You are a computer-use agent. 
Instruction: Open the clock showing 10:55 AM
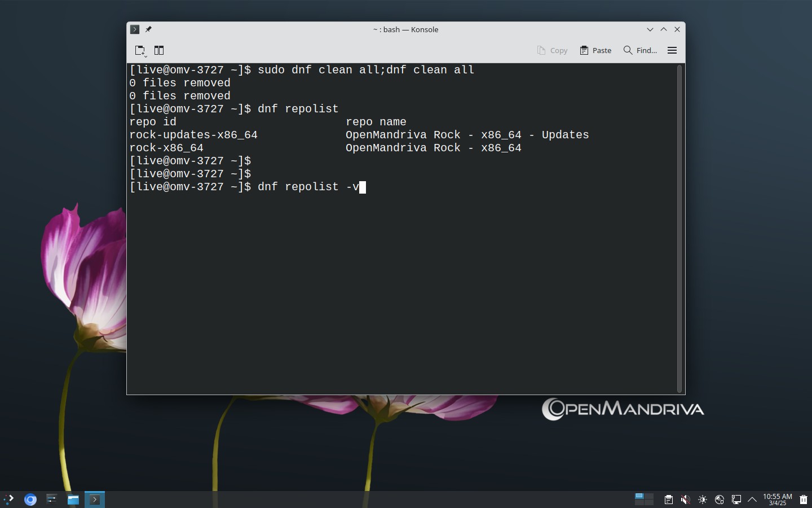click(x=778, y=500)
